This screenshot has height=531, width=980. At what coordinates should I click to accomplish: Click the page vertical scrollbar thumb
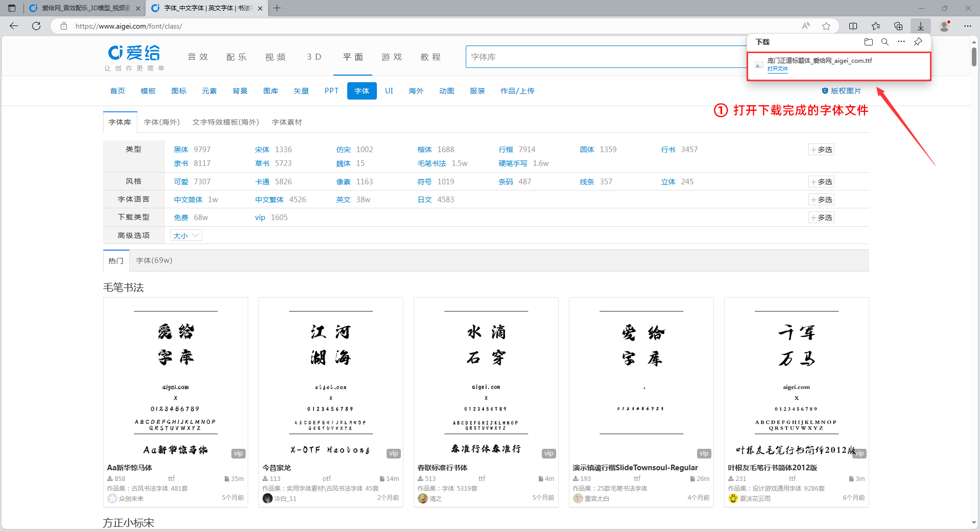[x=974, y=57]
